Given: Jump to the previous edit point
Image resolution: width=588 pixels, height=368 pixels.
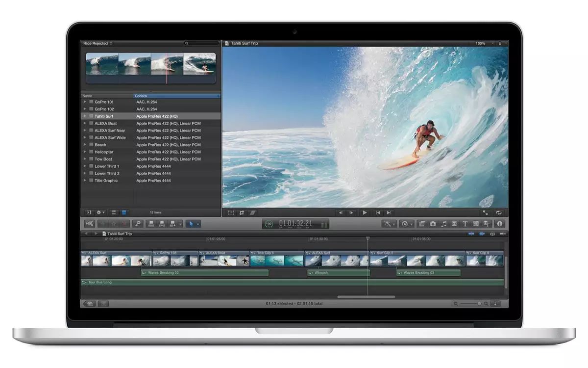Looking at the screenshot, I should [x=378, y=213].
